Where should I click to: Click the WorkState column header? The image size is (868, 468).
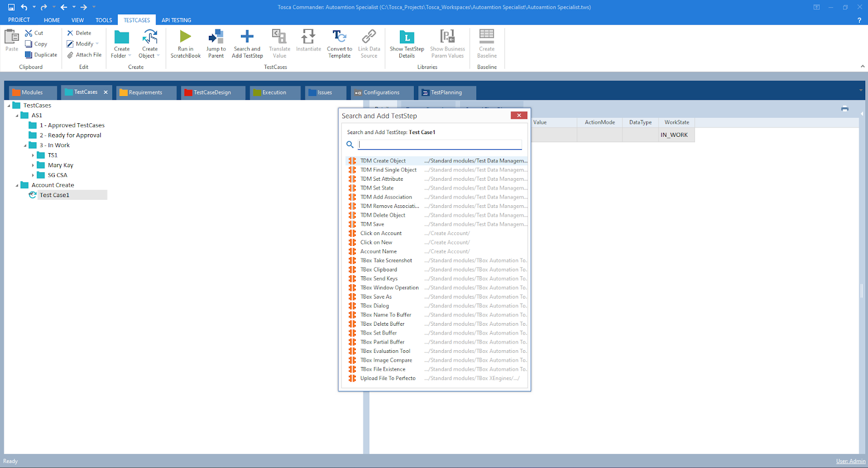676,122
